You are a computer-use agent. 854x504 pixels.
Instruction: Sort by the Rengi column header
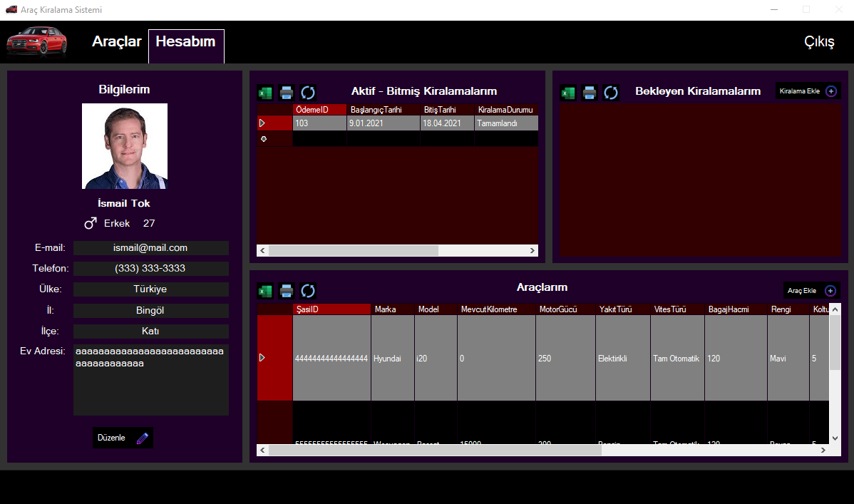[788, 309]
